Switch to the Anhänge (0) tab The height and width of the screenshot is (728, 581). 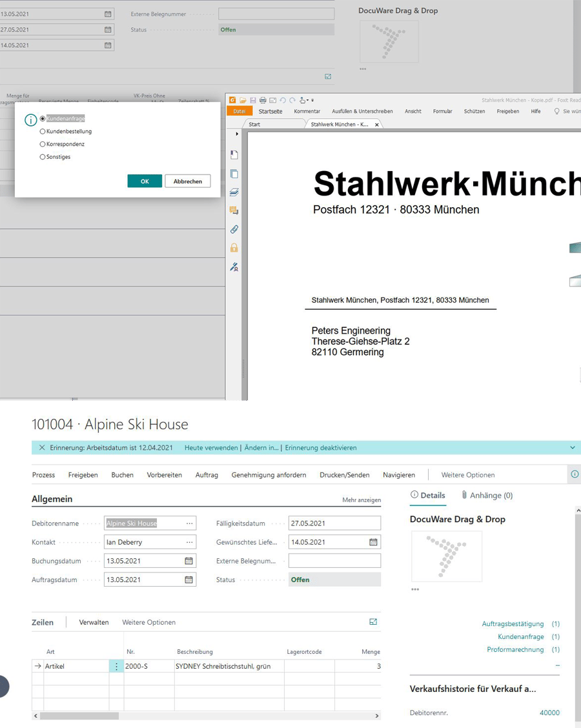tap(487, 496)
